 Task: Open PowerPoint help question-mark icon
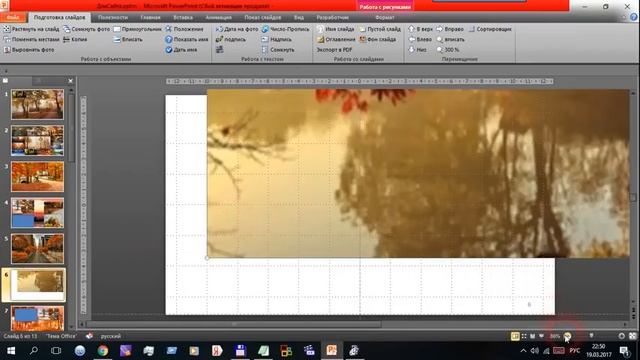[x=633, y=17]
